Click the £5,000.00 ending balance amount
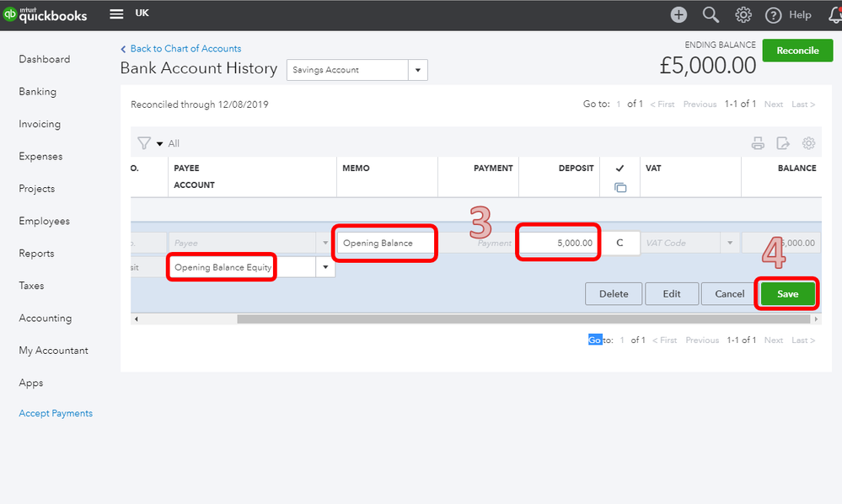The image size is (842, 504). pos(708,66)
